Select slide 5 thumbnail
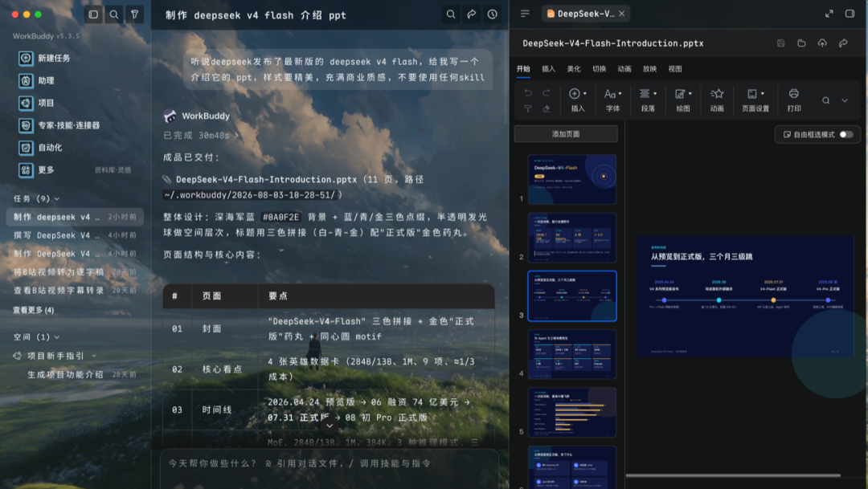868x489 pixels. coord(572,413)
